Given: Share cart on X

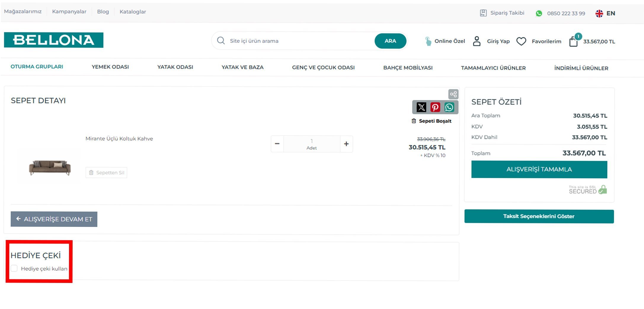Looking at the screenshot, I should (x=421, y=107).
